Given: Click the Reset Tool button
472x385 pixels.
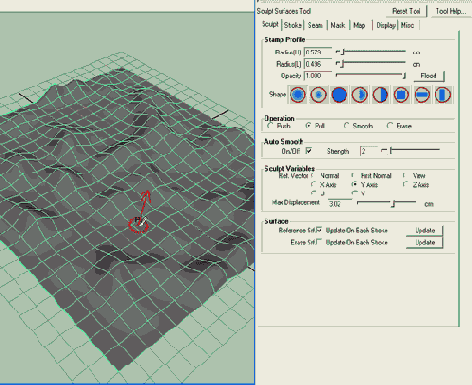Looking at the screenshot, I should (x=406, y=11).
